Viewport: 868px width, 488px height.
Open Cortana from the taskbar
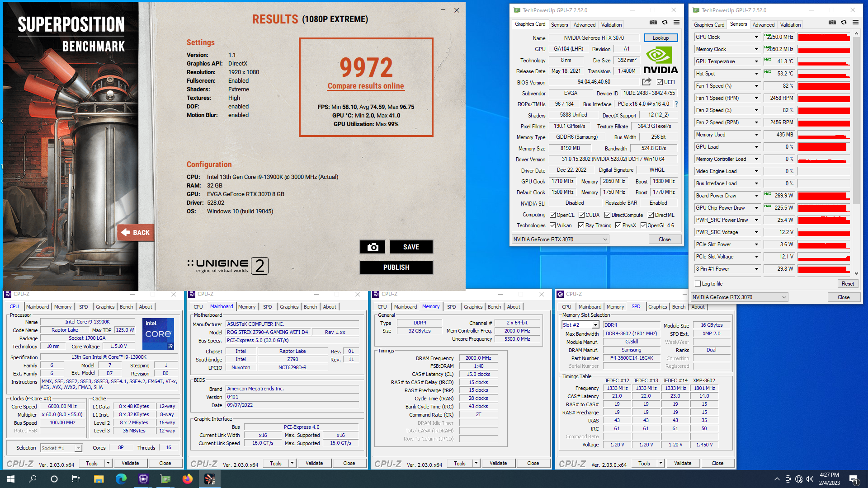click(54, 479)
